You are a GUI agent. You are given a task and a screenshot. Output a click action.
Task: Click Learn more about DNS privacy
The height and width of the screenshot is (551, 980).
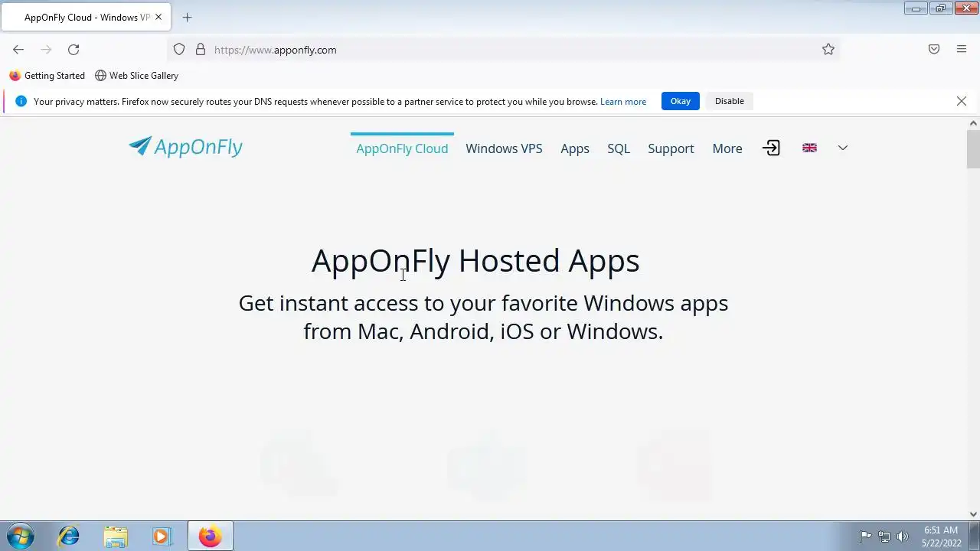coord(623,102)
